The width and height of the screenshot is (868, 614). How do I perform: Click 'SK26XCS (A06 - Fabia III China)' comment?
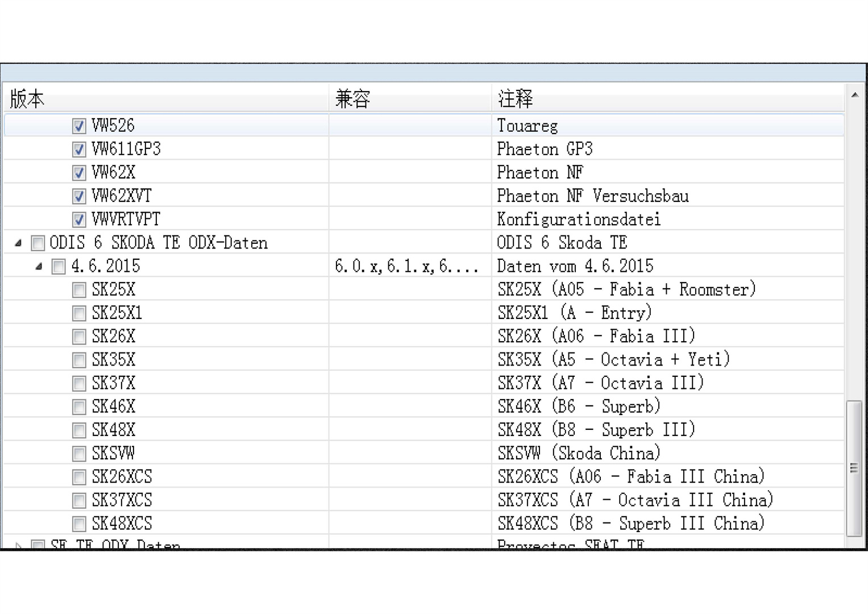coord(632,476)
